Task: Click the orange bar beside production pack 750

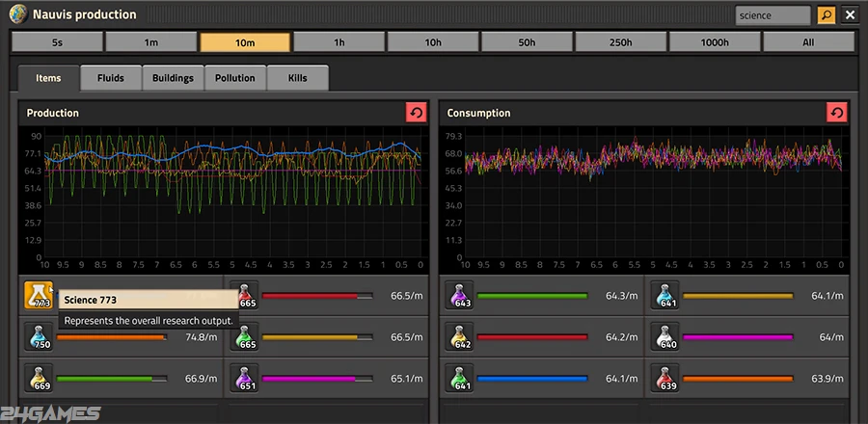Action: click(112, 337)
